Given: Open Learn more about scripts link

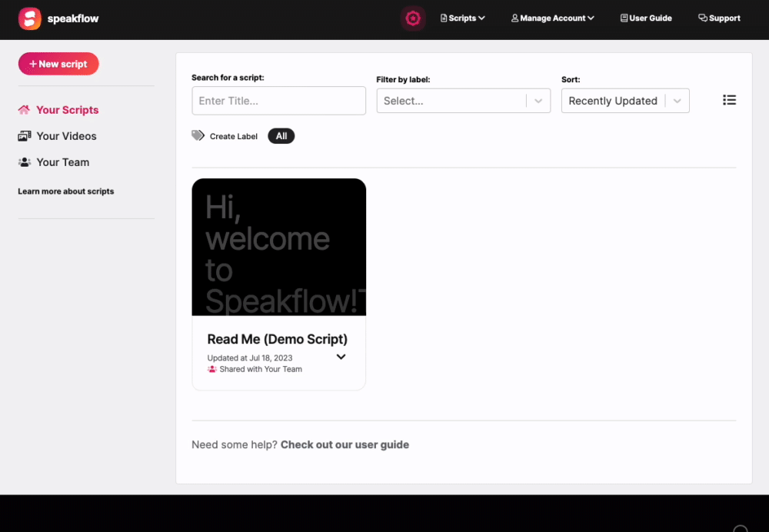Looking at the screenshot, I should pos(65,191).
